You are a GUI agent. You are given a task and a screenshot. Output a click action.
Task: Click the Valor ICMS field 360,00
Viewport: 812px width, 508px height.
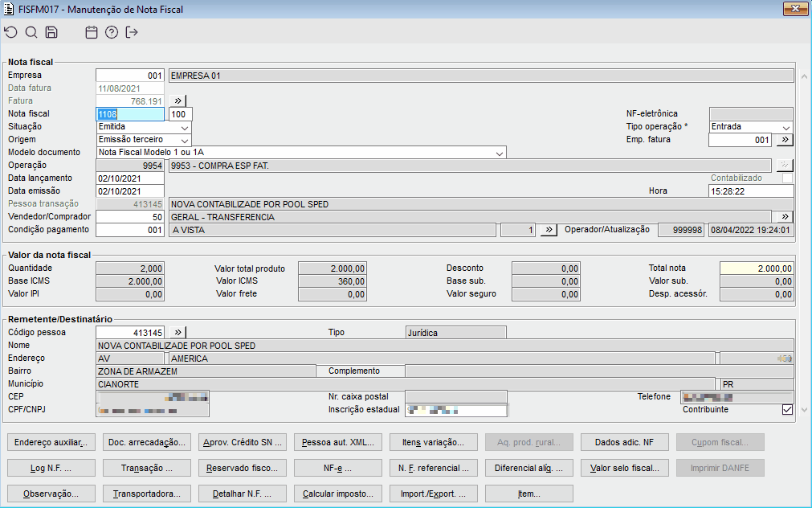(x=333, y=281)
